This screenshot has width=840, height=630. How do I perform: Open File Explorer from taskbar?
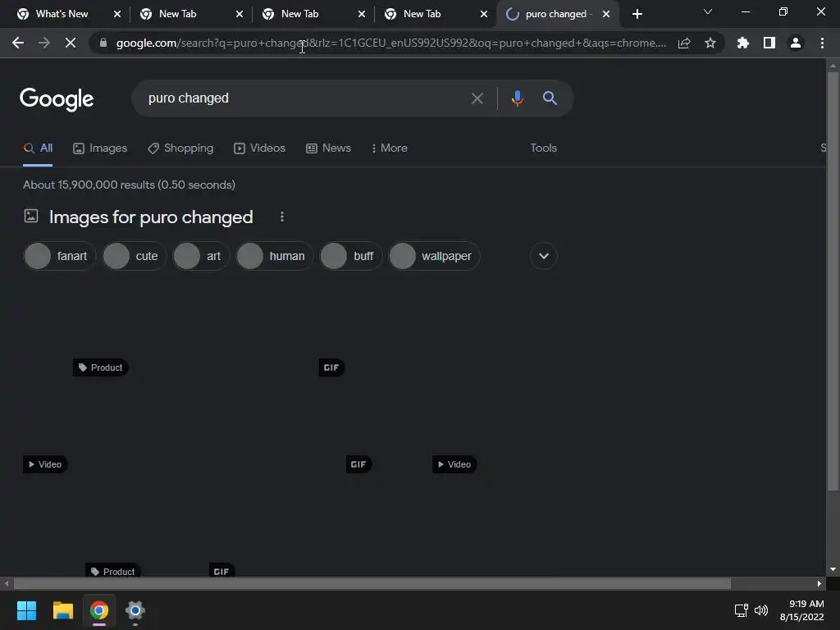click(62, 610)
